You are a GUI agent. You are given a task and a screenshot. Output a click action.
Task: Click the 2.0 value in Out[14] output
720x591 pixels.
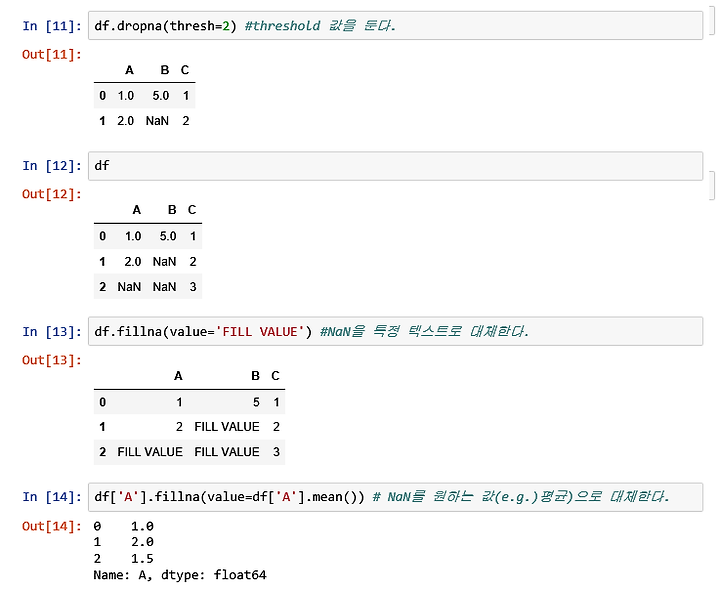[x=142, y=542]
